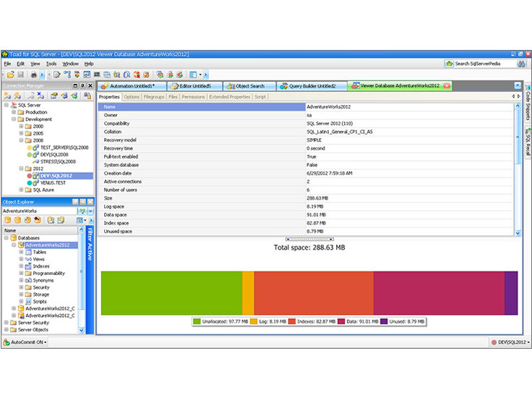The height and width of the screenshot is (398, 532).
Task: Click the pin icon on Connection Manager title
Action: (82, 85)
